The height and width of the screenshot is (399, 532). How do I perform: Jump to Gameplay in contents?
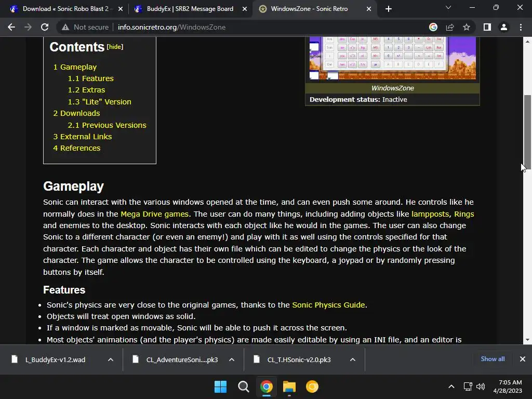point(75,67)
